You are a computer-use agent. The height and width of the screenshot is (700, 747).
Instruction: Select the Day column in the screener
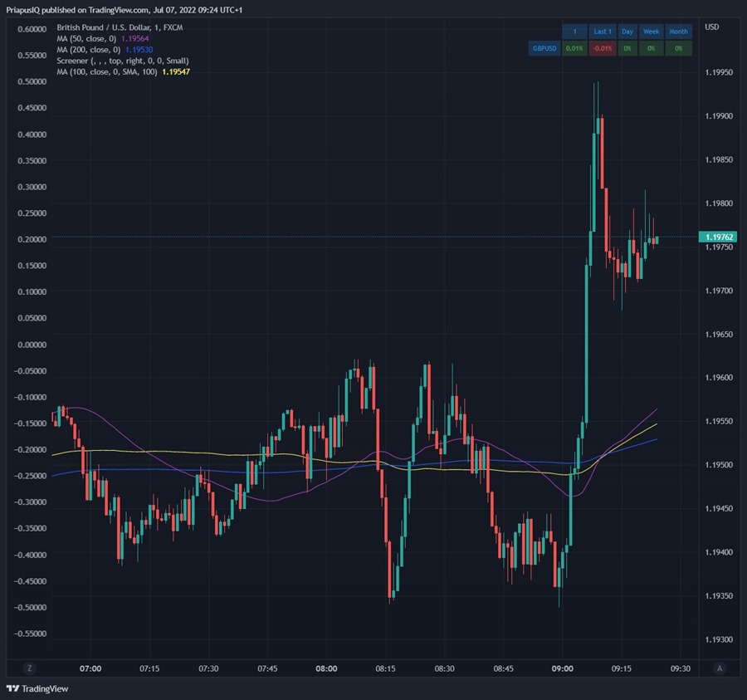point(627,32)
